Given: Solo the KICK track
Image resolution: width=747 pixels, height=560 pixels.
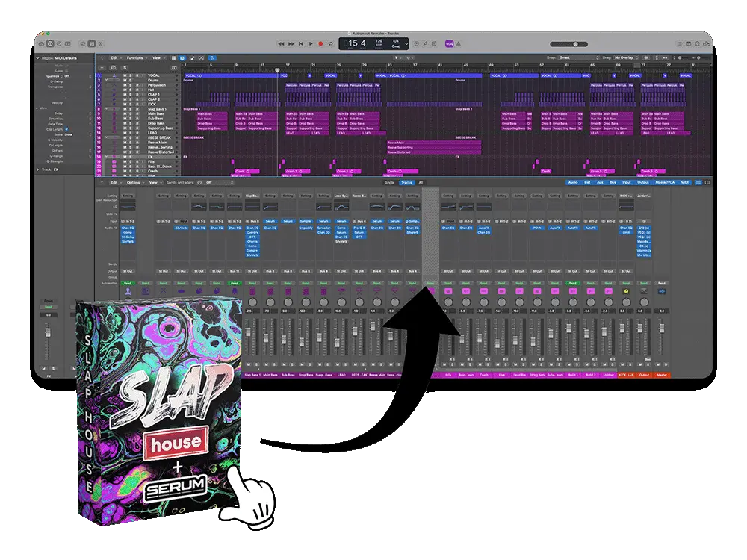Looking at the screenshot, I should click(129, 105).
